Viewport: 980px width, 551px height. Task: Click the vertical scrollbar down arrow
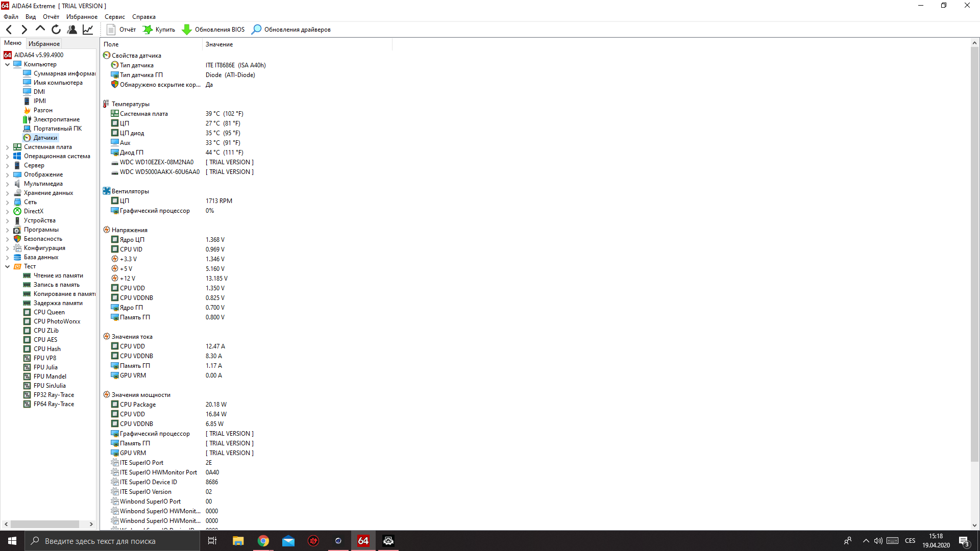point(974,525)
